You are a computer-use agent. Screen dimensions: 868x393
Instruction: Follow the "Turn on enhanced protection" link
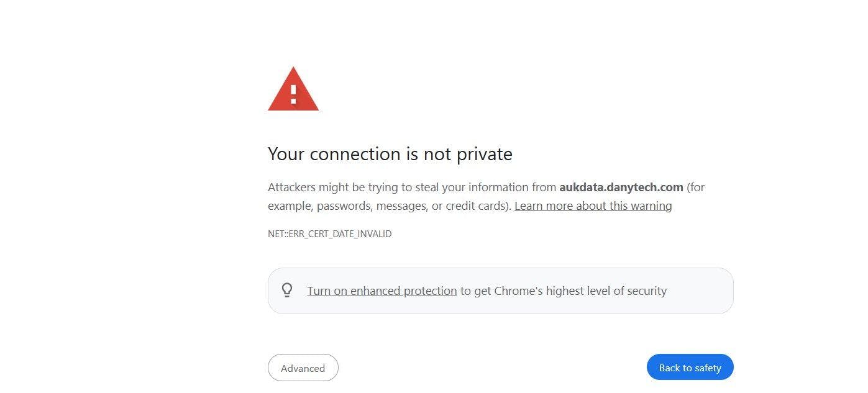point(381,291)
